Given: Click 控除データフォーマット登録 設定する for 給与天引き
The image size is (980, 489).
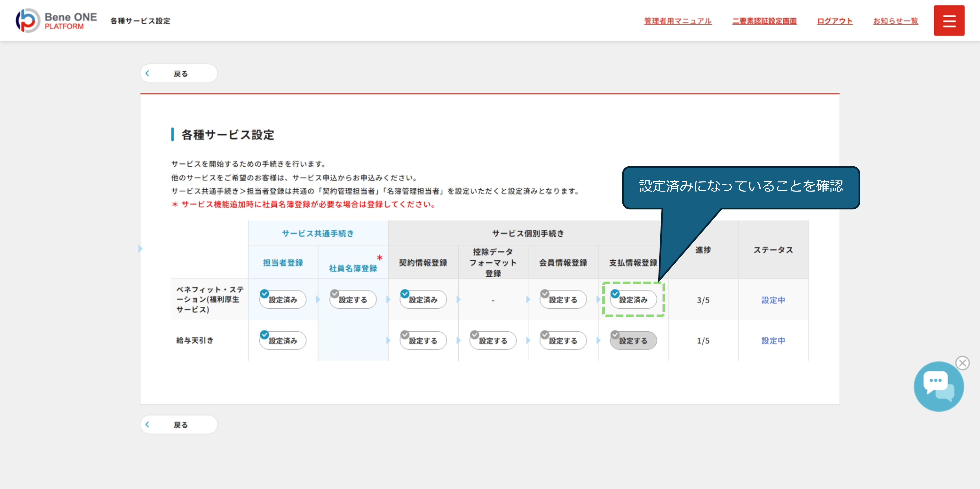Looking at the screenshot, I should 493,340.
